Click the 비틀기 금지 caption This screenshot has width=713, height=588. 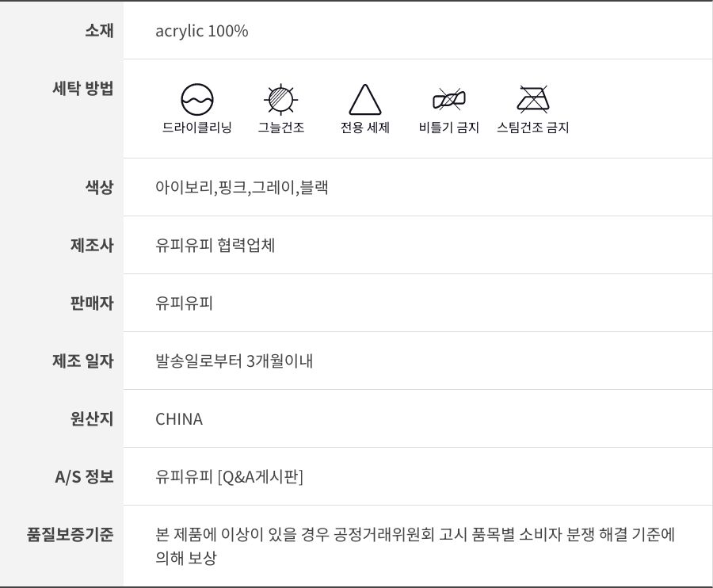point(449,128)
